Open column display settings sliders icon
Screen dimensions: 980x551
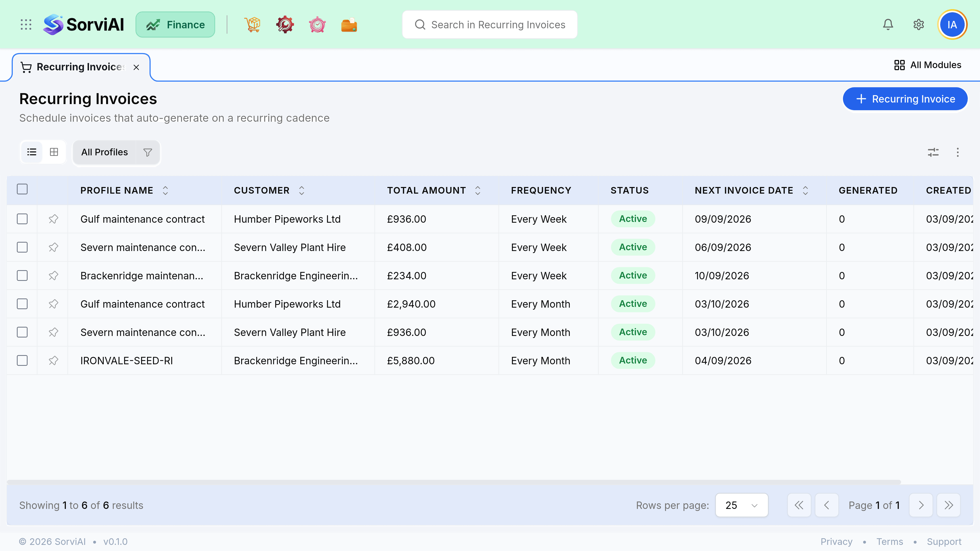click(x=933, y=153)
